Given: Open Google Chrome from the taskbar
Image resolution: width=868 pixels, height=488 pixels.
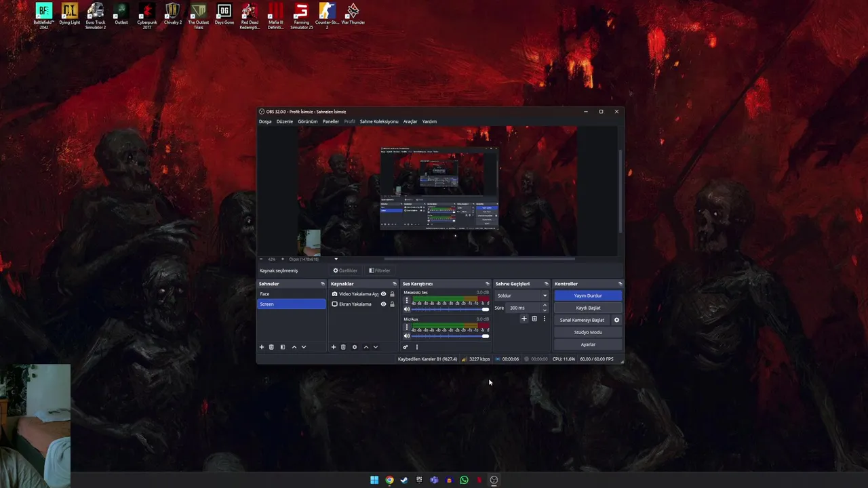Looking at the screenshot, I should (x=389, y=480).
